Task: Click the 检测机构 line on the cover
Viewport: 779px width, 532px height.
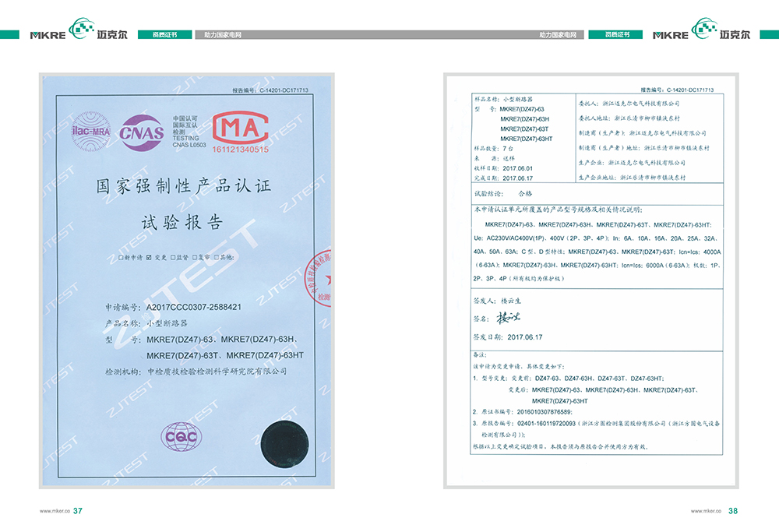Action: (196, 372)
